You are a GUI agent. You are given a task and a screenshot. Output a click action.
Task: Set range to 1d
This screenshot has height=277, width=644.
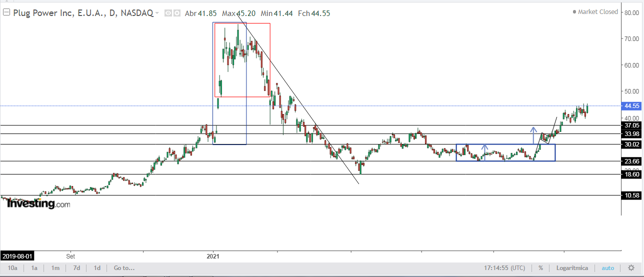97,268
